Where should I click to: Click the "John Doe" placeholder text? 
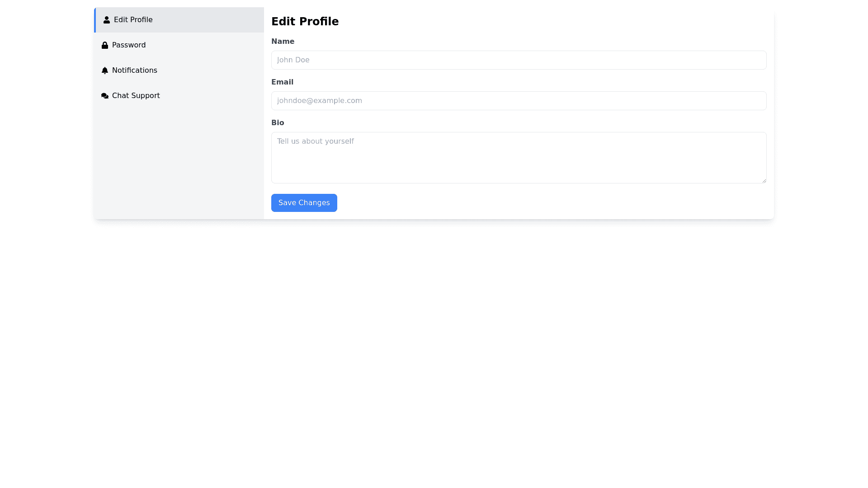pyautogui.click(x=293, y=60)
